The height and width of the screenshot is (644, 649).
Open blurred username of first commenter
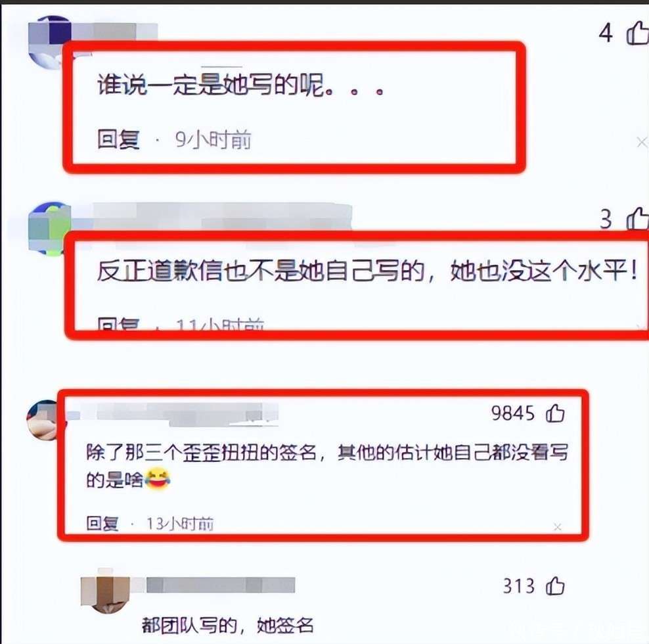pyautogui.click(x=115, y=32)
